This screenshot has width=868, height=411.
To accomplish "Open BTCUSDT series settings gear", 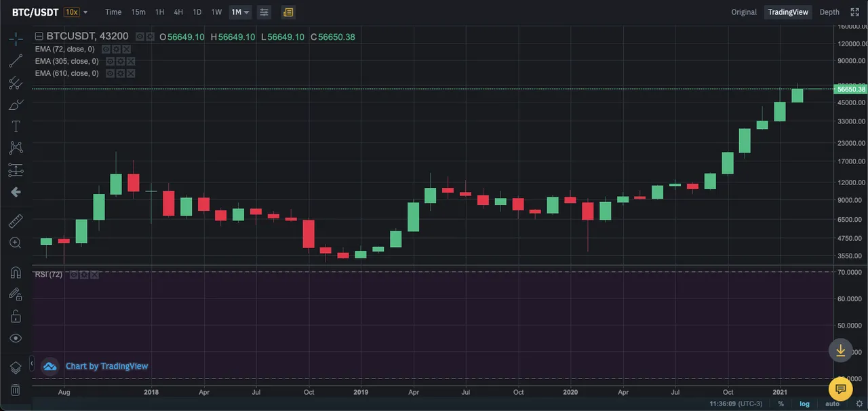I will 149,37.
